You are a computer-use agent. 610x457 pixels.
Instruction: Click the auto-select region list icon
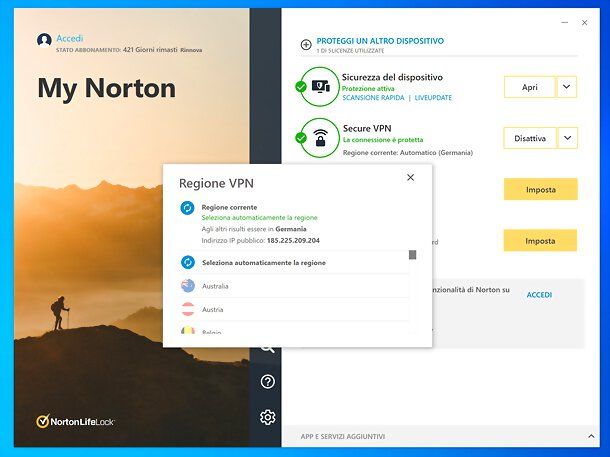[188, 263]
